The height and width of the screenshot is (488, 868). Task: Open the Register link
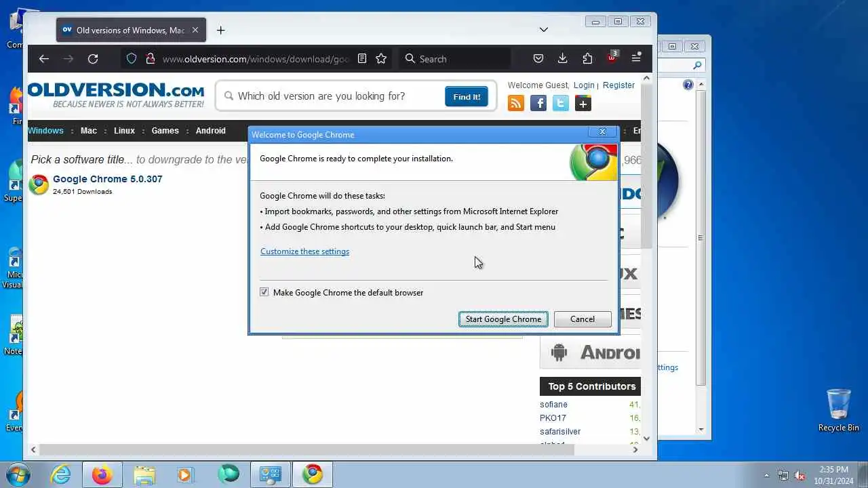click(x=618, y=85)
